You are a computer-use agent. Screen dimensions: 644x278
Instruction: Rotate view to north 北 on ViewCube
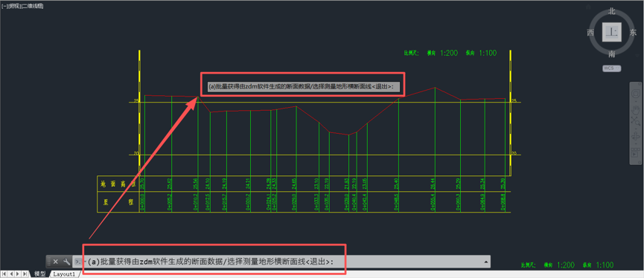(611, 11)
